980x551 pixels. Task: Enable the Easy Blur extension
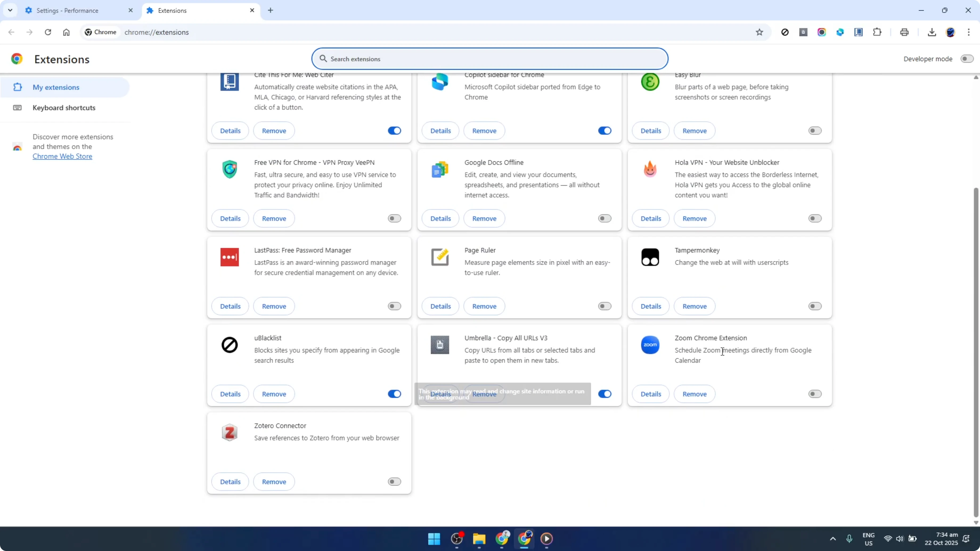pos(815,131)
